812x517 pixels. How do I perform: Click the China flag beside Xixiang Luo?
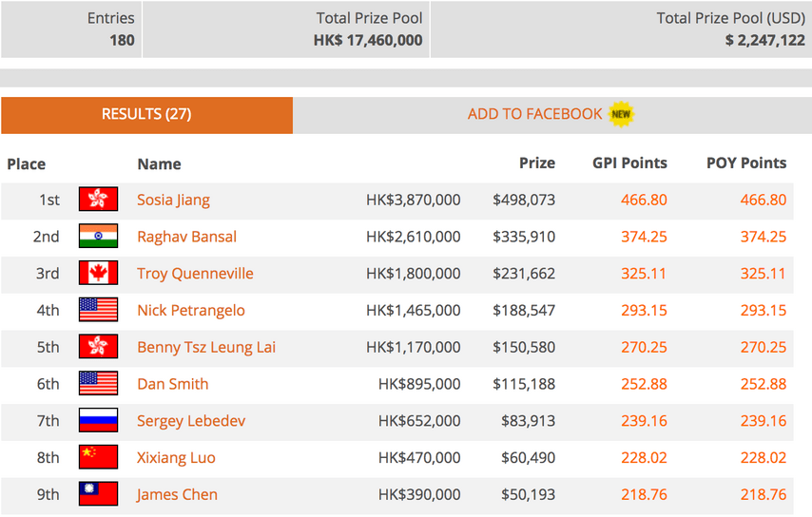click(98, 457)
